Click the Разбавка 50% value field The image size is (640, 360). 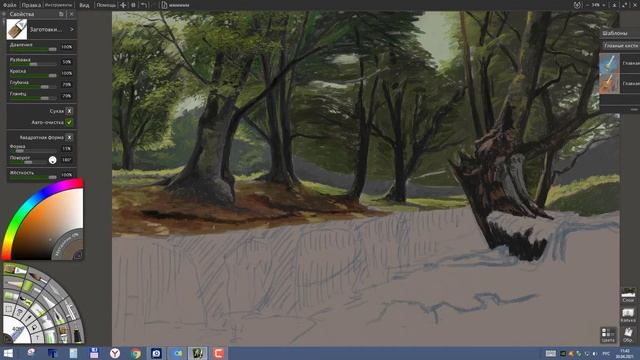[x=67, y=62]
